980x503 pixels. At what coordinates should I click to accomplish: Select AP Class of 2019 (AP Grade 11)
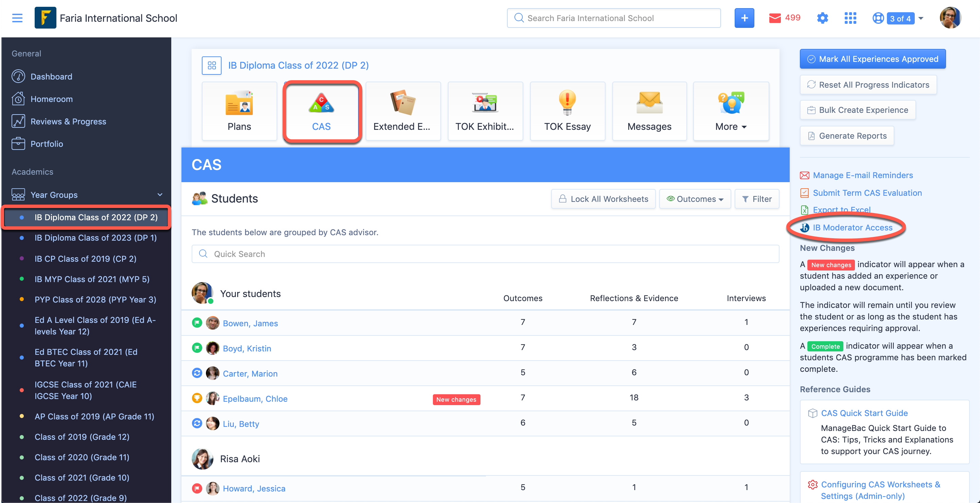(94, 417)
